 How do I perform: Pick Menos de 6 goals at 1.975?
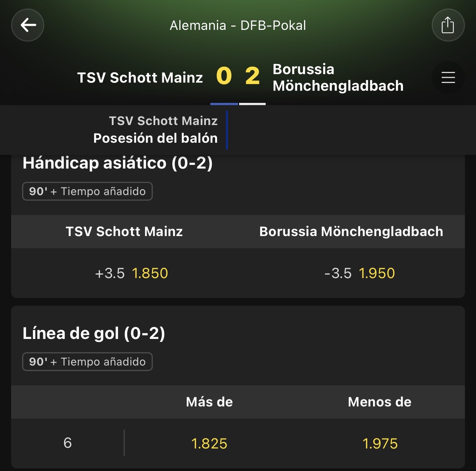(380, 443)
